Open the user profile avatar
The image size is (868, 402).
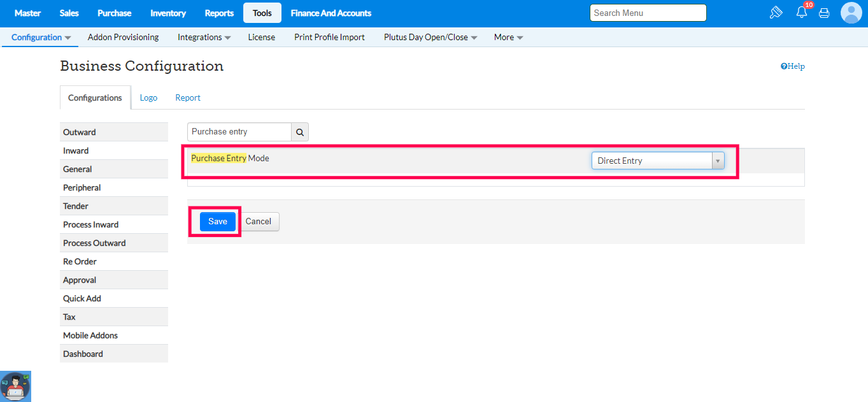[x=851, y=13]
